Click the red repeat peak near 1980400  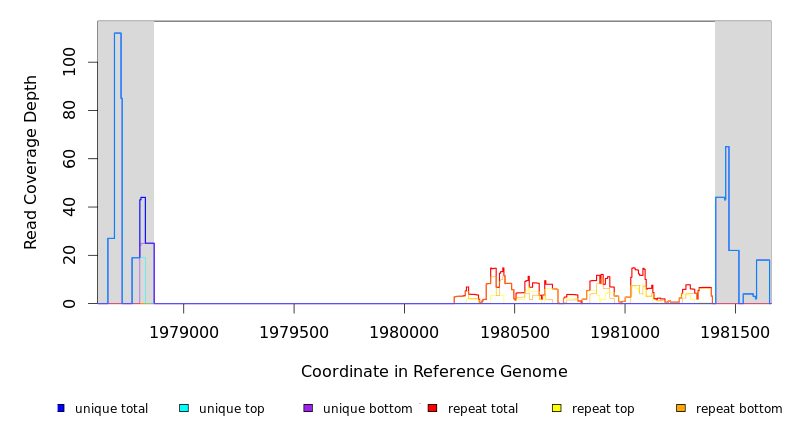click(493, 270)
